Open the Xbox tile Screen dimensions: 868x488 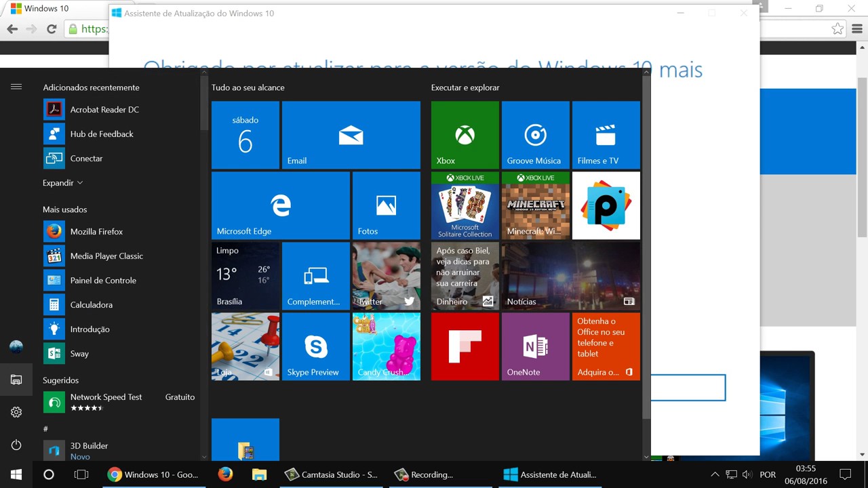(x=465, y=135)
